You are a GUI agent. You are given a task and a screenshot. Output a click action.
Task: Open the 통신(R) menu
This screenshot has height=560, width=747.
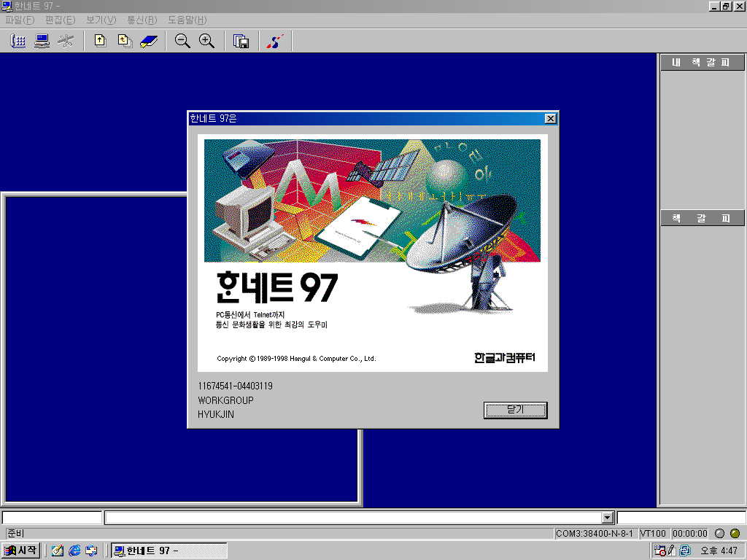tap(142, 20)
